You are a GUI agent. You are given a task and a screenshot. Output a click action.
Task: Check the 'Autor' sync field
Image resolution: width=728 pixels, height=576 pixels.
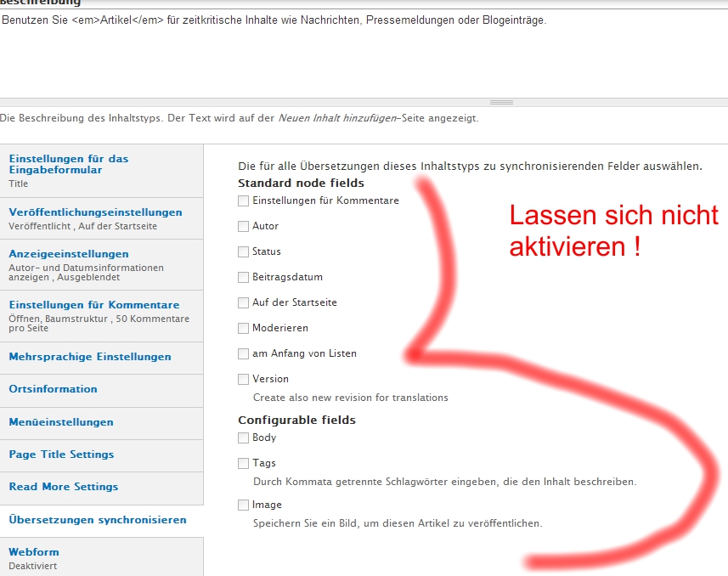(x=244, y=227)
